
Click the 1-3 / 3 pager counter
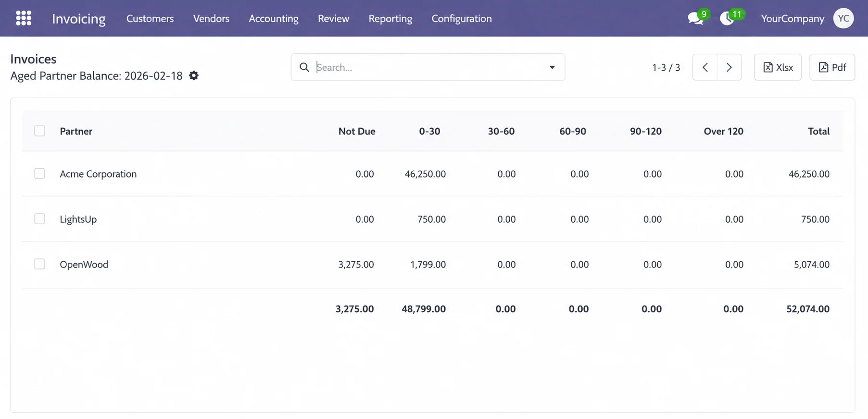(x=666, y=67)
